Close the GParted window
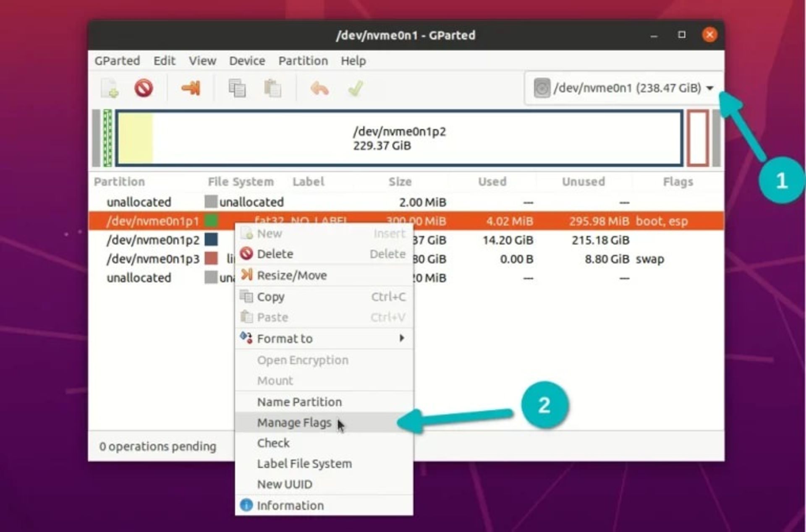 (x=709, y=34)
